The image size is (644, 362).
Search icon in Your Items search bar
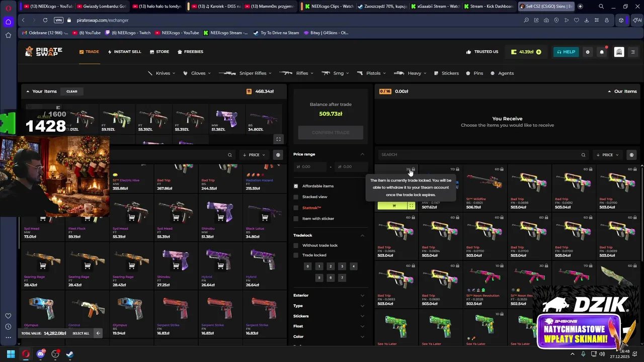click(x=230, y=155)
